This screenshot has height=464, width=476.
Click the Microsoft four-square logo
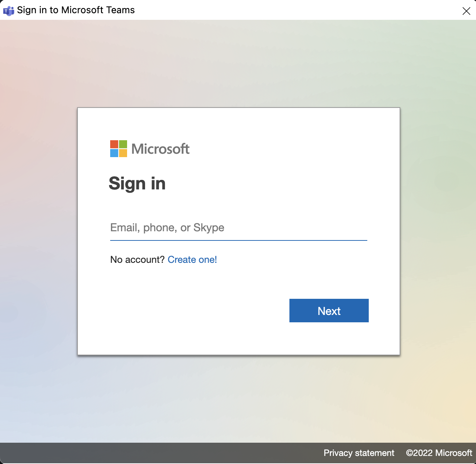(119, 149)
